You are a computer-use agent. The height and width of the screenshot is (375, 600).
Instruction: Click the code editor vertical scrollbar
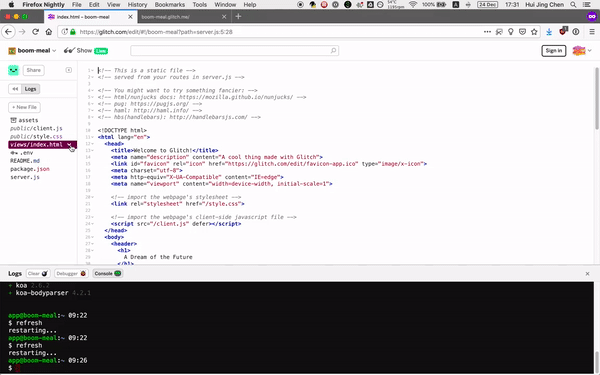(597, 99)
